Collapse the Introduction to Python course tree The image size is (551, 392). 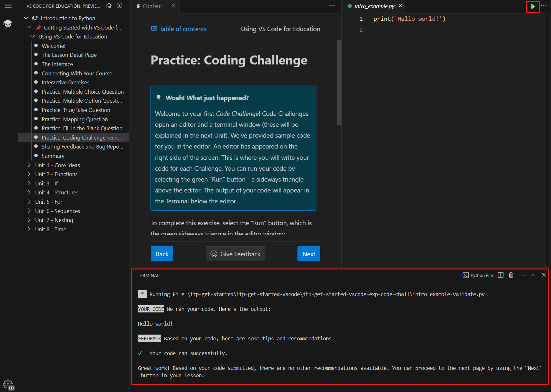pos(26,18)
